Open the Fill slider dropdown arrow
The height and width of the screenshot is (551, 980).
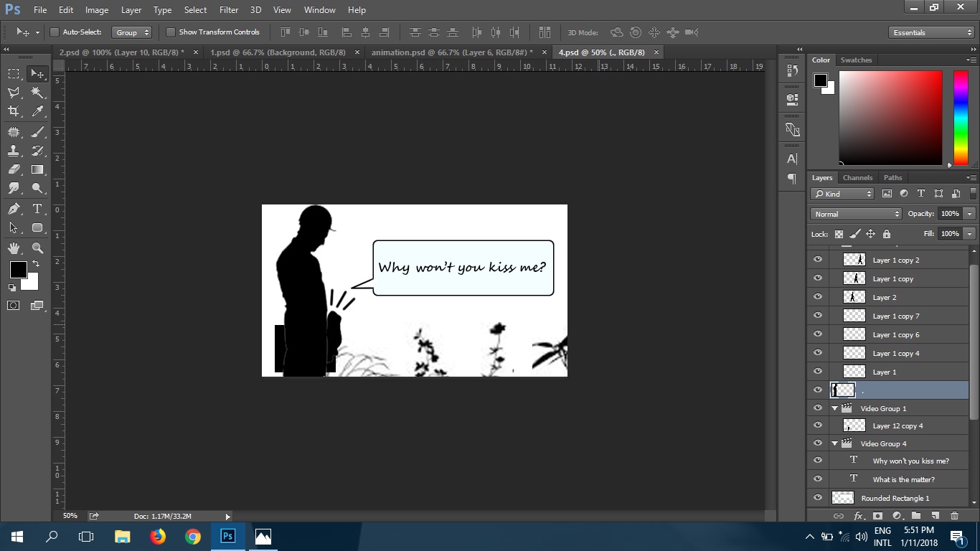(x=970, y=234)
